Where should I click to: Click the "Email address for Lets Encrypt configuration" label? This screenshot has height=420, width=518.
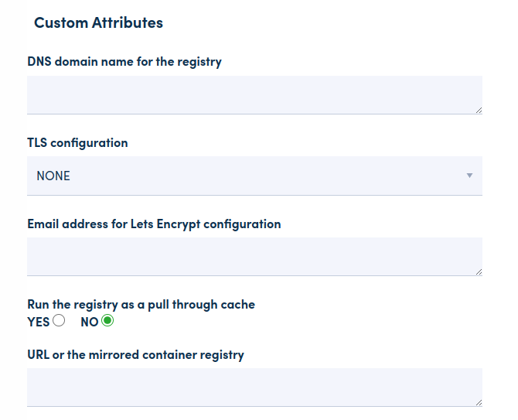tap(154, 224)
